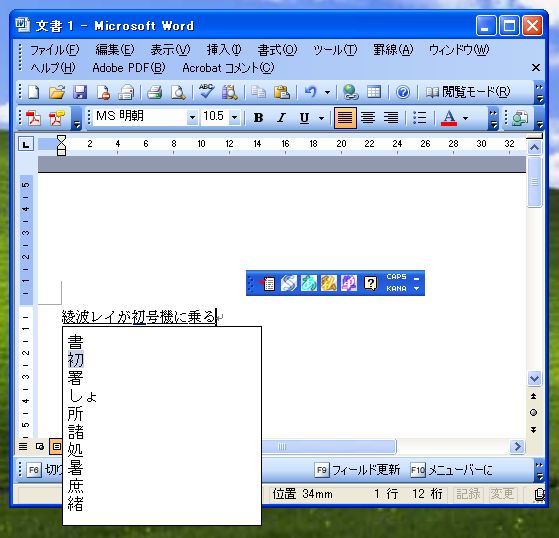This screenshot has height=538, width=559.
Task: Paste from clipboard icon
Action: click(282, 93)
